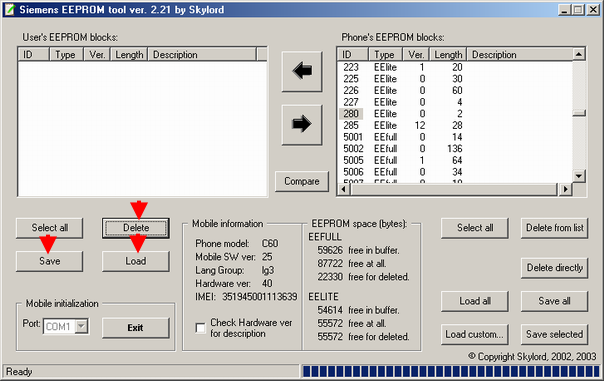
Task: Click Type header in User's EEPROM list
Action: [x=66, y=55]
